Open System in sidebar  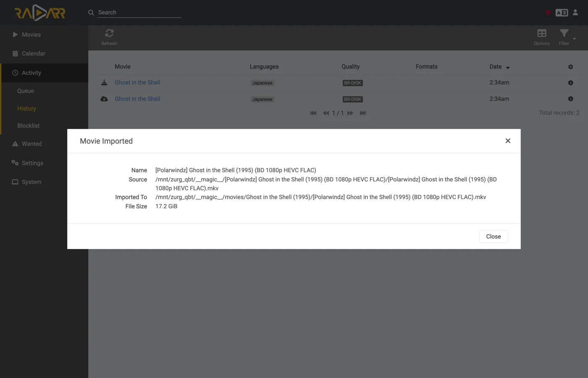click(x=44, y=182)
